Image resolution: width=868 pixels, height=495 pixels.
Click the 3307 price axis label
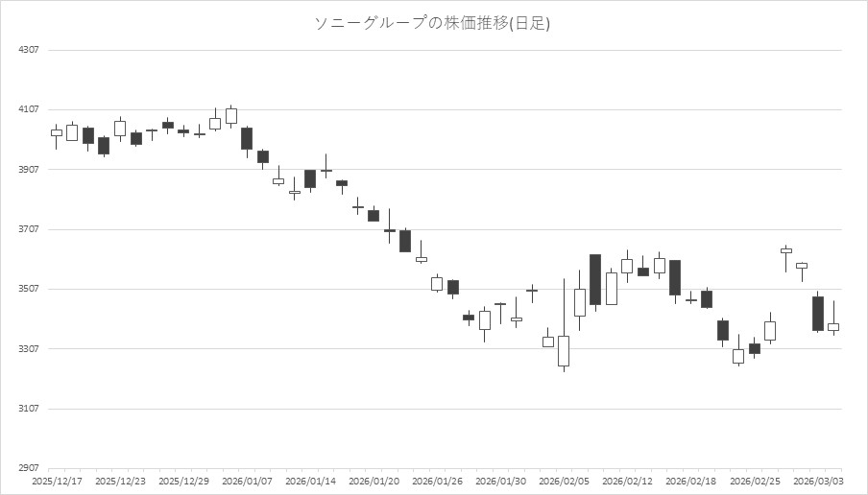[x=30, y=349]
